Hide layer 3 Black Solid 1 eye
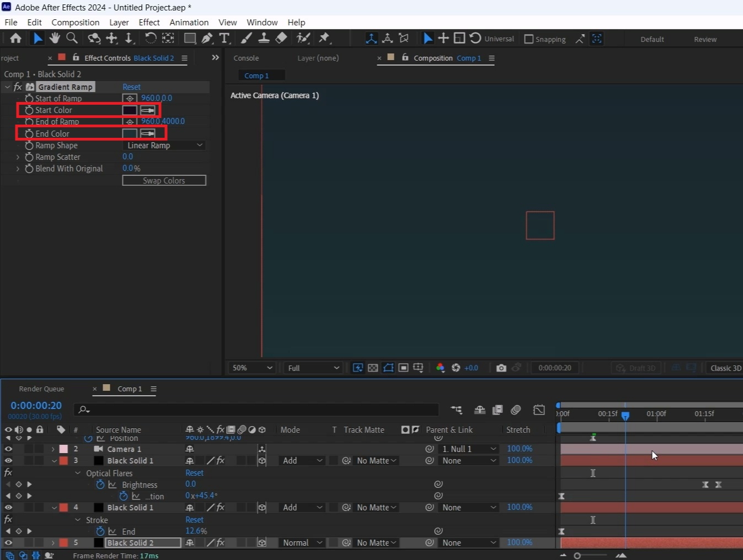The height and width of the screenshot is (560, 743). point(8,461)
